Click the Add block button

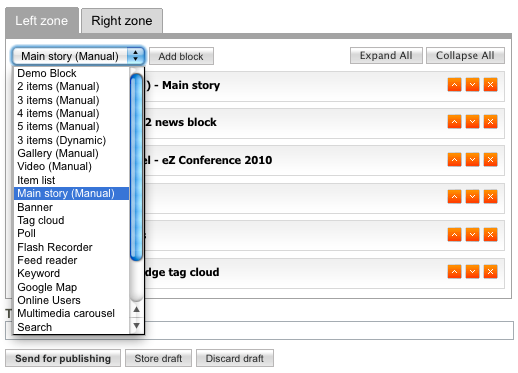tap(181, 56)
